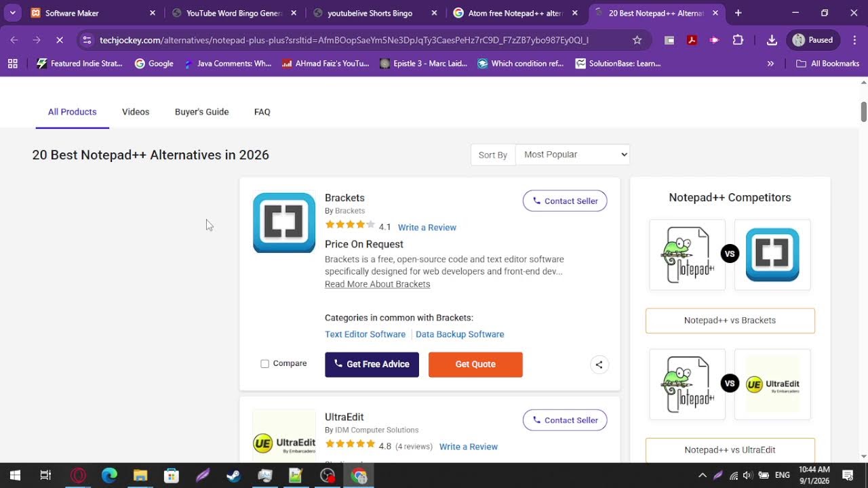Open the Data Backup Software category link
Screen dimensions: 868x488
(460, 334)
